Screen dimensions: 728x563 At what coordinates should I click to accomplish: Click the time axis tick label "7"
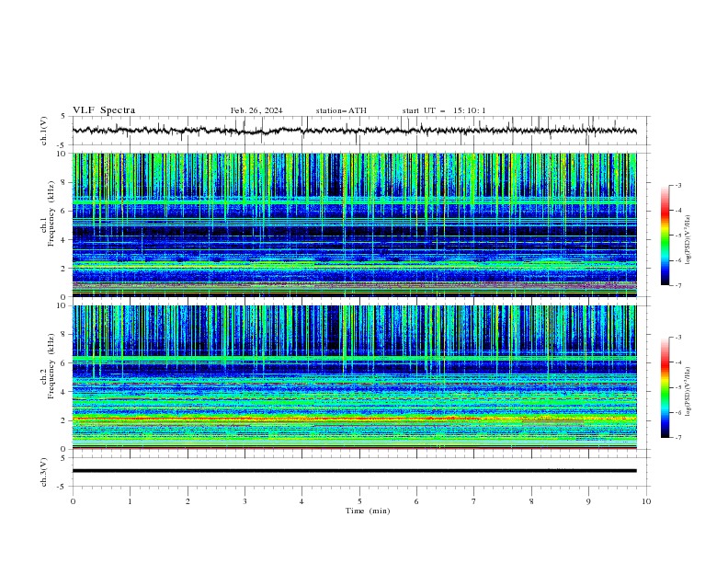click(x=474, y=501)
